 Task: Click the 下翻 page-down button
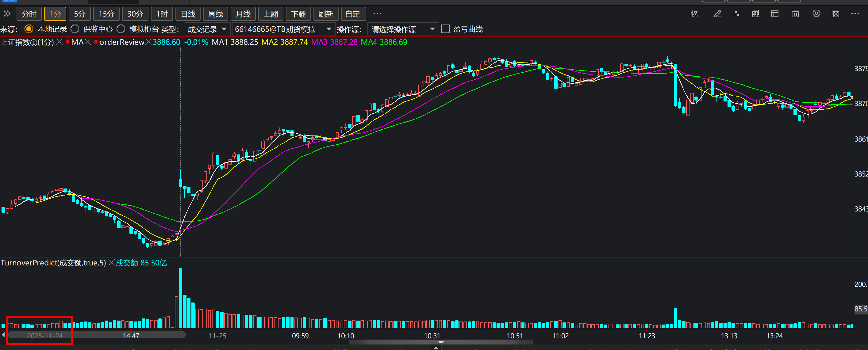(x=298, y=14)
